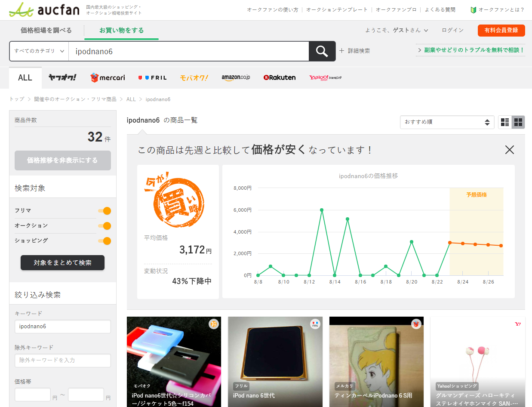This screenshot has height=407, width=532.
Task: Open the FRIL marketplace filter
Action: click(x=152, y=77)
